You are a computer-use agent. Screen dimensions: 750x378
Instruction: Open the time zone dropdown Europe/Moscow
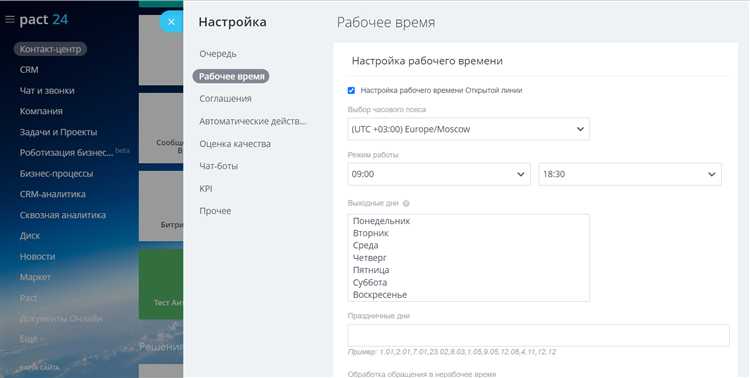coord(469,129)
